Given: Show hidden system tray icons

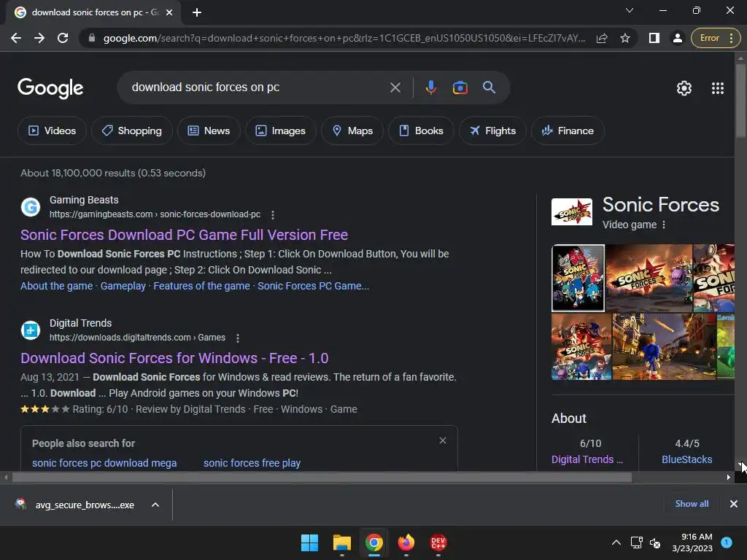Looking at the screenshot, I should pos(616,542).
